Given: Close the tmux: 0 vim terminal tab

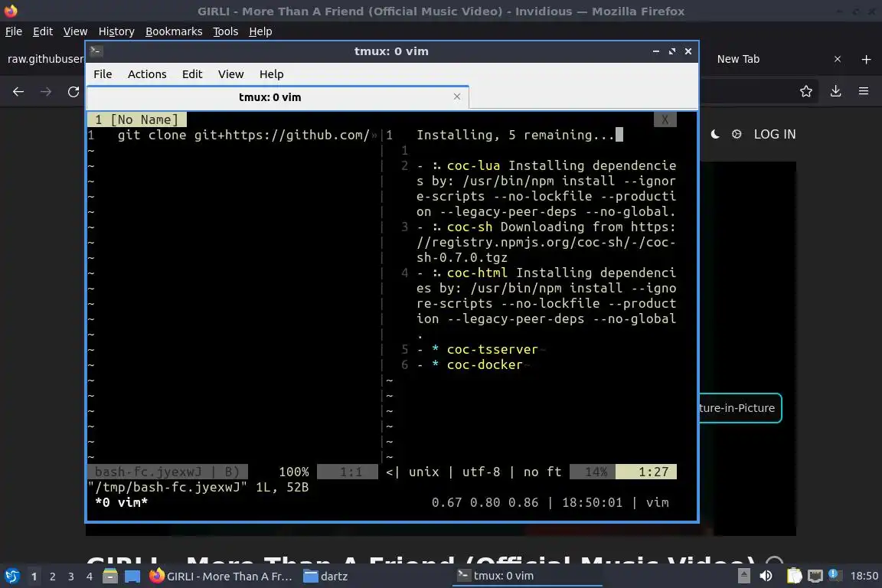Looking at the screenshot, I should [457, 96].
